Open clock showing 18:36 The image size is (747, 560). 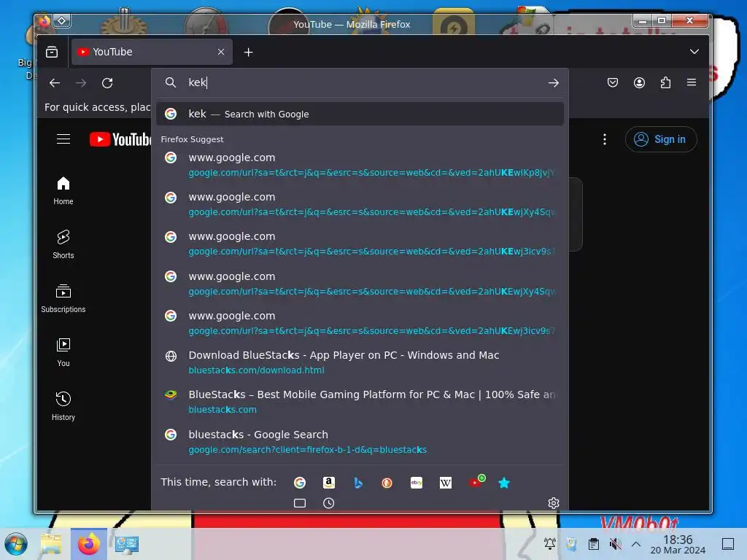tap(678, 544)
